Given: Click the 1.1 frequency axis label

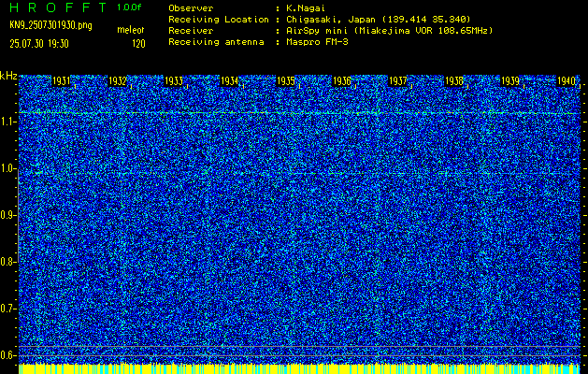Looking at the screenshot, I should [7, 122].
